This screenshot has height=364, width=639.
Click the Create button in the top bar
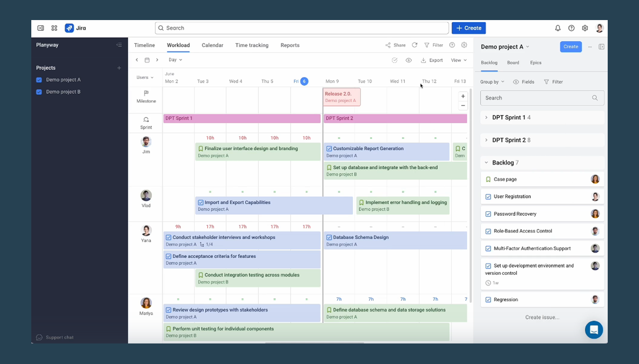click(469, 28)
